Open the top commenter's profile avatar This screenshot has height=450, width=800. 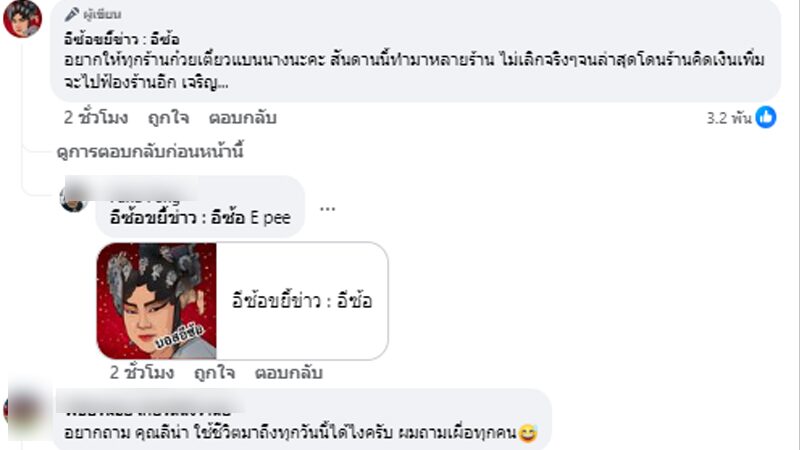[22, 19]
